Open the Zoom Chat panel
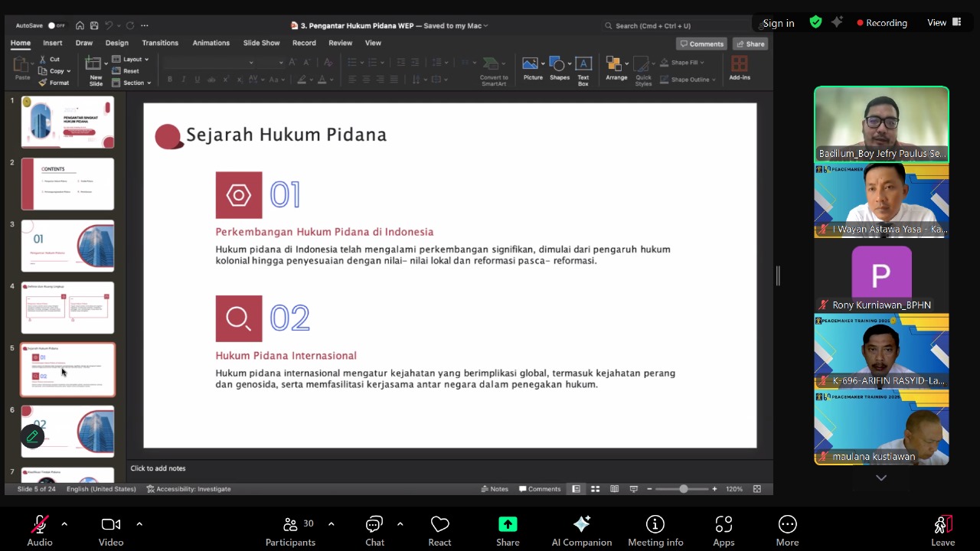 [x=374, y=525]
